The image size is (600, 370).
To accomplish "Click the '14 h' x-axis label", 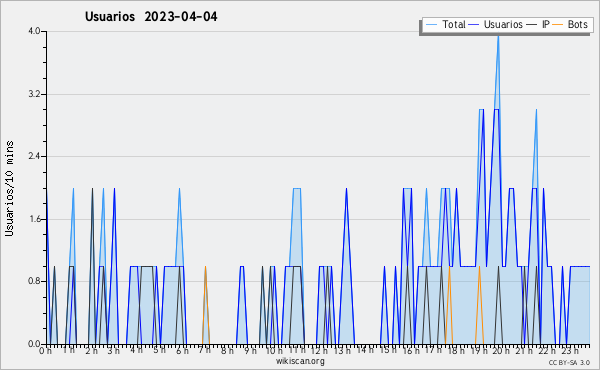I will 365,350.
